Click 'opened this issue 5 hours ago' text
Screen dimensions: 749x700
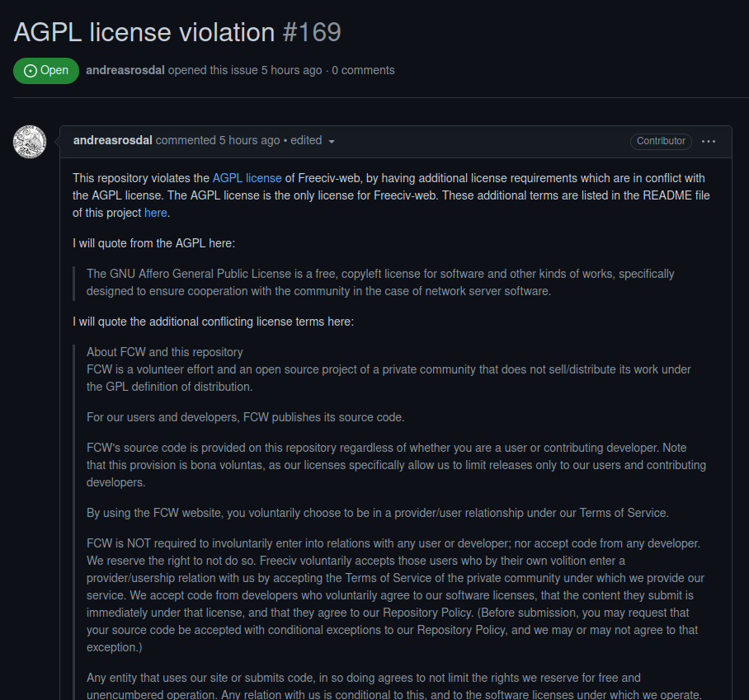[245, 70]
